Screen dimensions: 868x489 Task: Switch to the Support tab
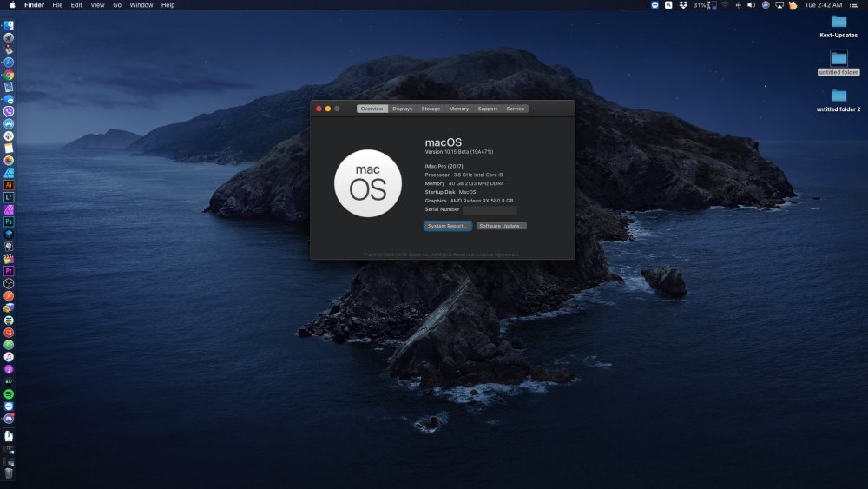tap(488, 109)
